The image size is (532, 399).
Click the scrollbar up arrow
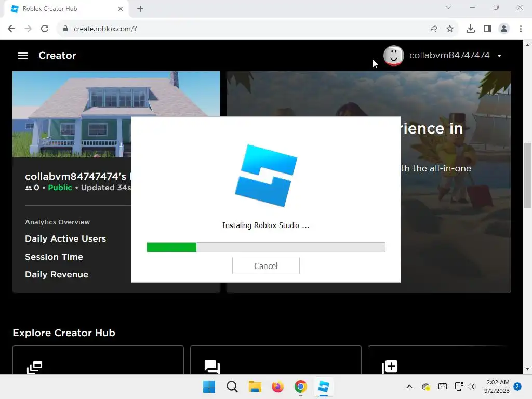pyautogui.click(x=527, y=45)
